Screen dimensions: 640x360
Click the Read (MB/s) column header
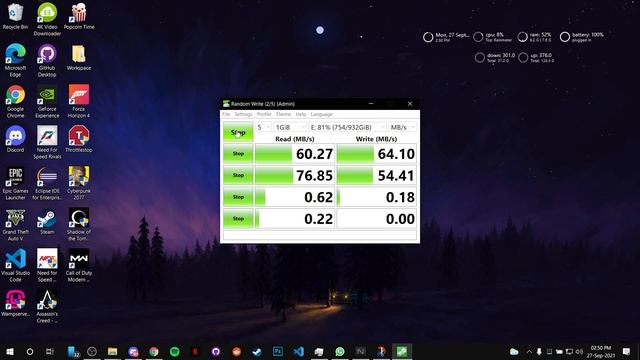click(295, 139)
